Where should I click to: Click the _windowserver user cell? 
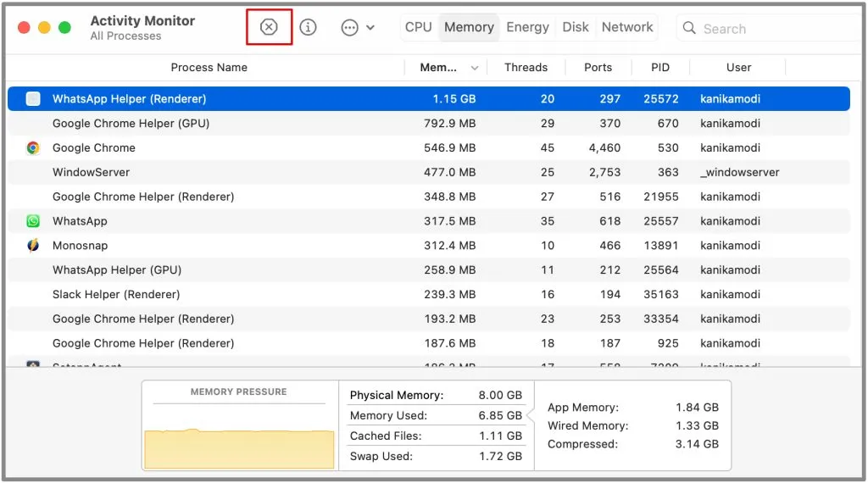pos(739,172)
